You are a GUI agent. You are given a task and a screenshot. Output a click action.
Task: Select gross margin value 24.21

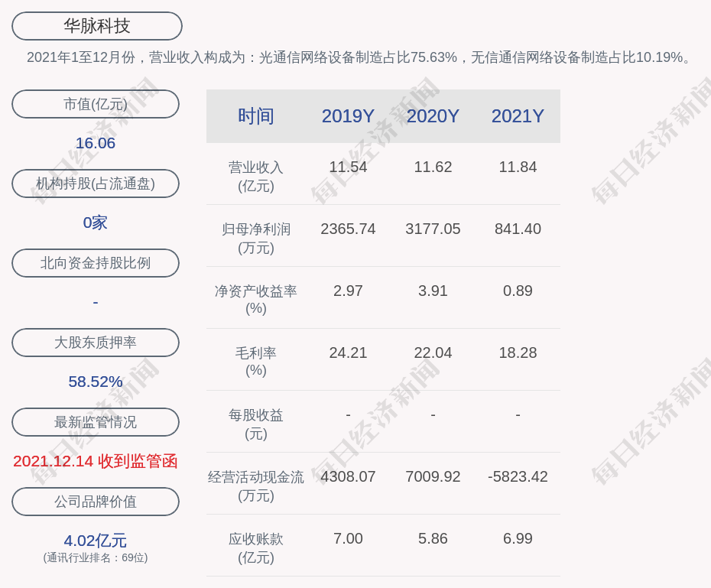[x=348, y=352]
